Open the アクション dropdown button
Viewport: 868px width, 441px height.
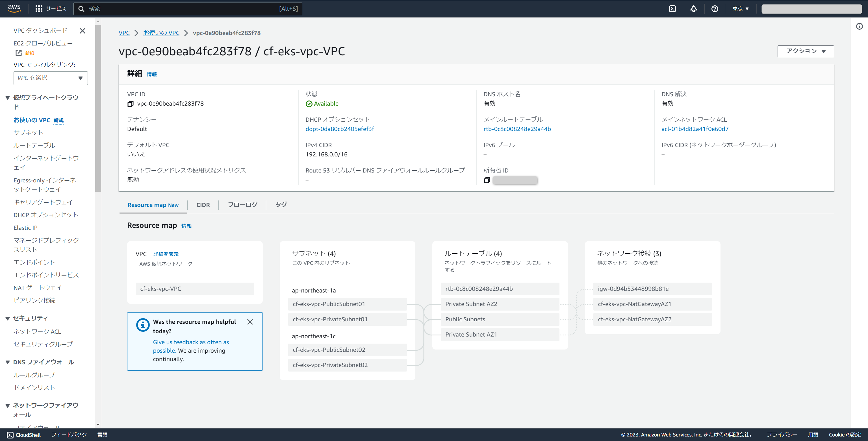pyautogui.click(x=805, y=51)
